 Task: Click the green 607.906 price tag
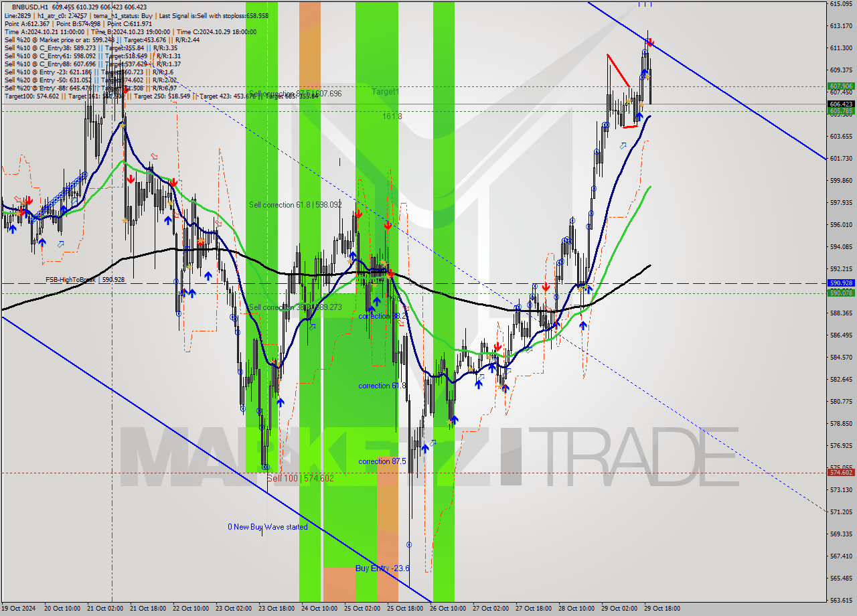[x=841, y=86]
